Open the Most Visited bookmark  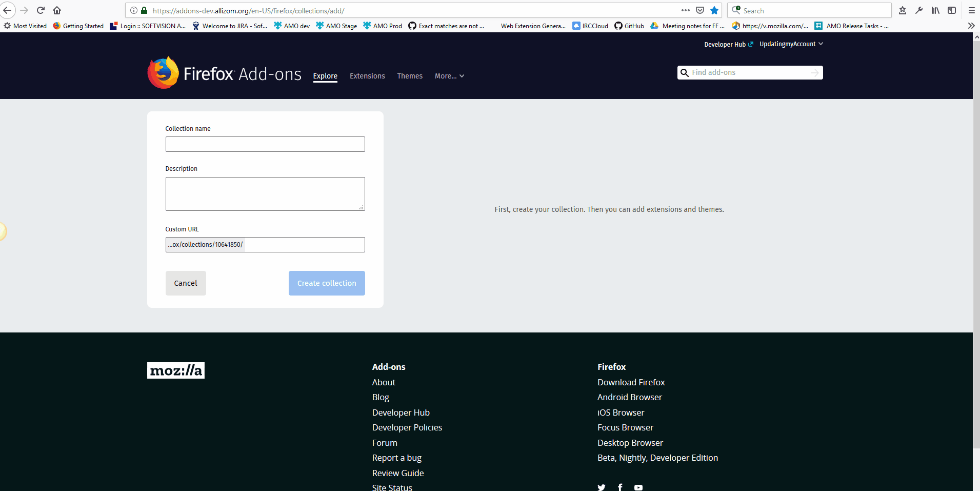coord(25,26)
